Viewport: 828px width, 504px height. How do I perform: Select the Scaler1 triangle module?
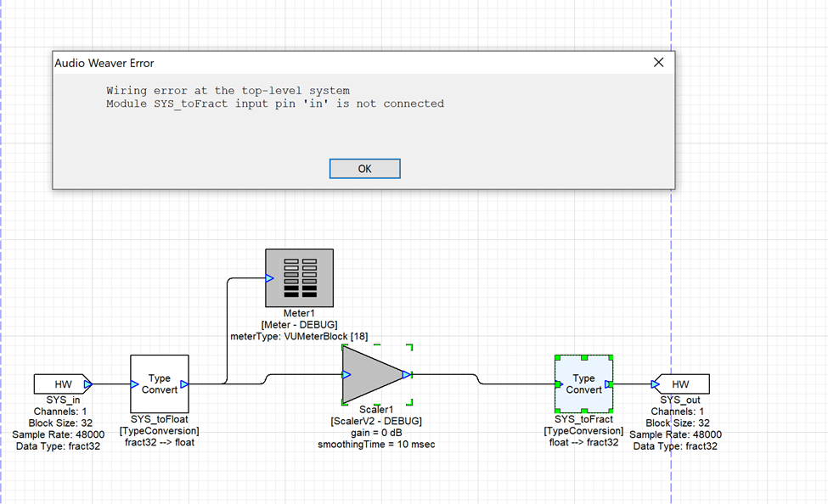(371, 374)
